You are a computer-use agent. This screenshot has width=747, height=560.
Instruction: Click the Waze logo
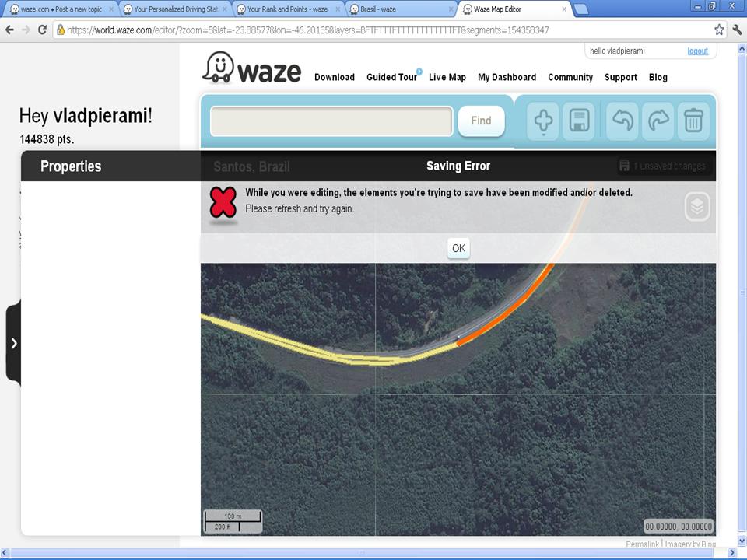click(x=252, y=69)
